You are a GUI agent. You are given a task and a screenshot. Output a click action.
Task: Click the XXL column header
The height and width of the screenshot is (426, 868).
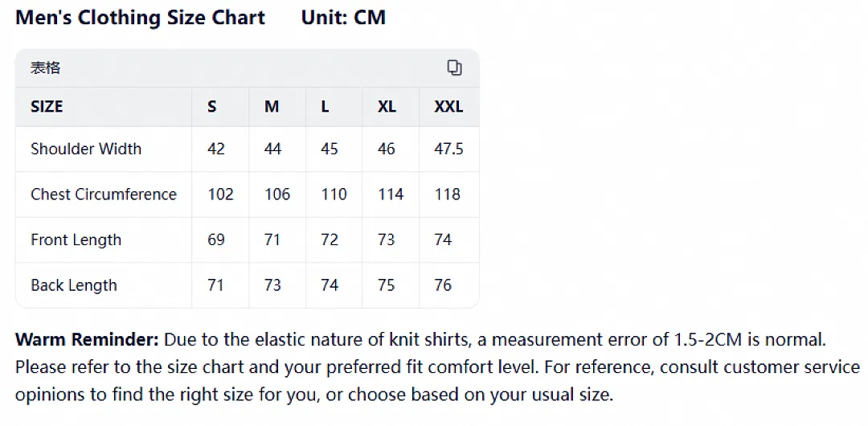448,106
